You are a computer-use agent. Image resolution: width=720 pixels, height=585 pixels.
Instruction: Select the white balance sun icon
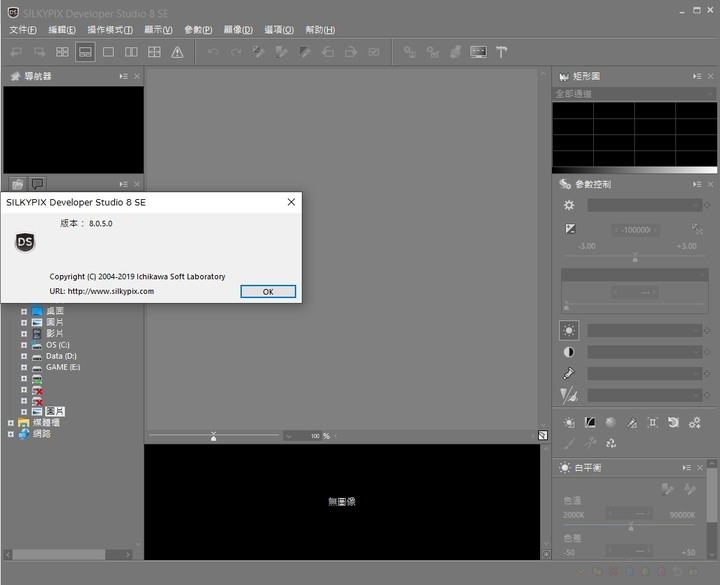569,331
